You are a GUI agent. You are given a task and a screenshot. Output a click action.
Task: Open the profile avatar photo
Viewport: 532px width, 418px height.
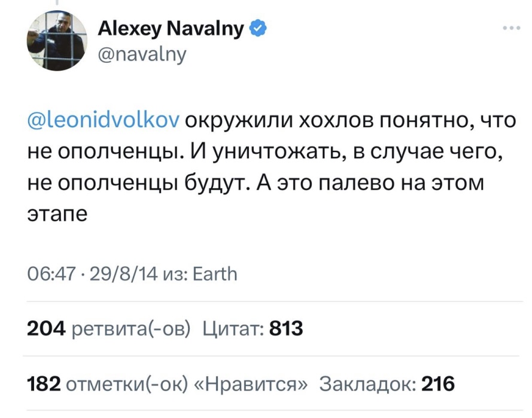[x=57, y=40]
